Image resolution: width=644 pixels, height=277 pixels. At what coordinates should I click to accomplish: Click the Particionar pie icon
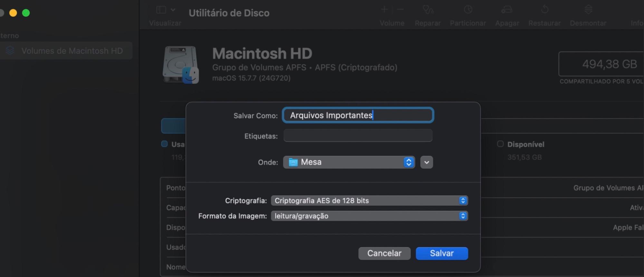click(468, 10)
